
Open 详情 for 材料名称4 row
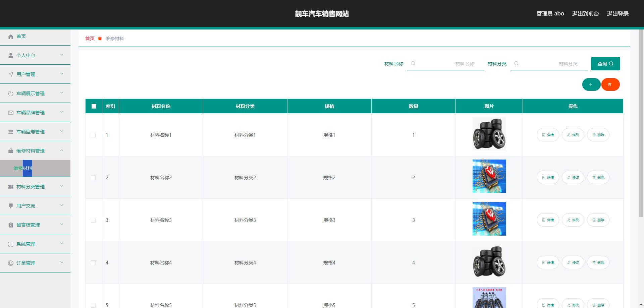pos(548,263)
